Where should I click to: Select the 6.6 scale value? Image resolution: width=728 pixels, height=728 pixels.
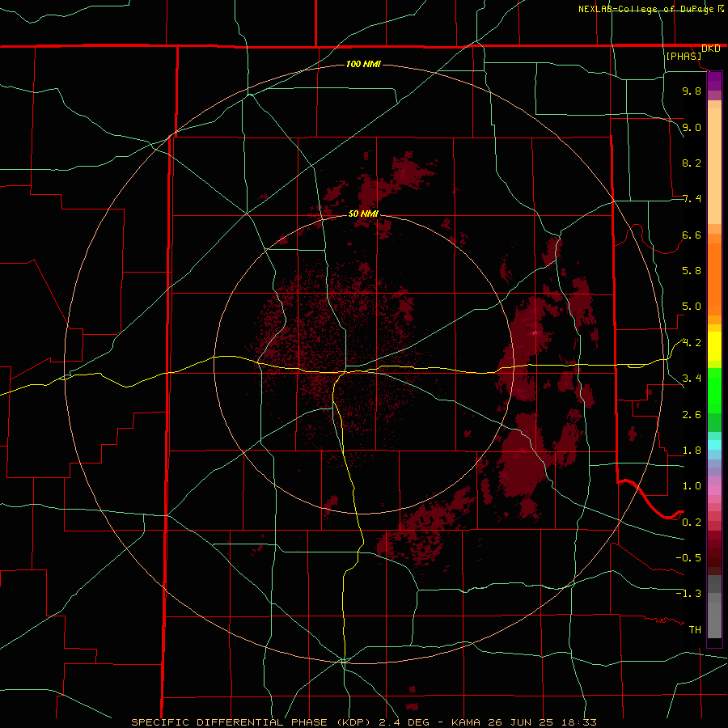(x=692, y=235)
